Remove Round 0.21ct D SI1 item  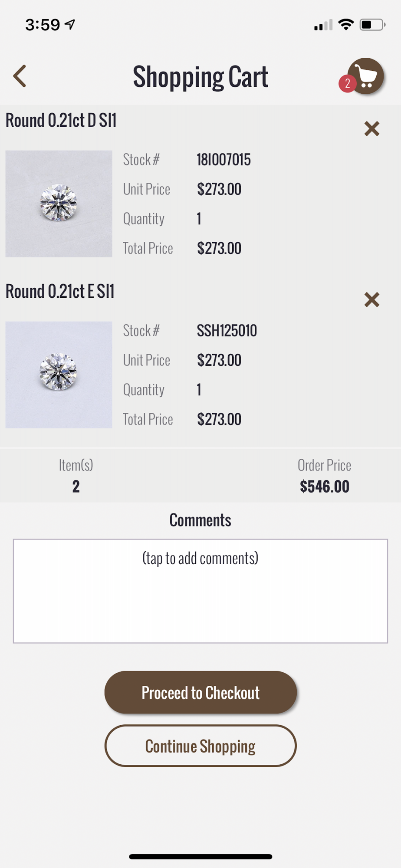pyautogui.click(x=372, y=129)
